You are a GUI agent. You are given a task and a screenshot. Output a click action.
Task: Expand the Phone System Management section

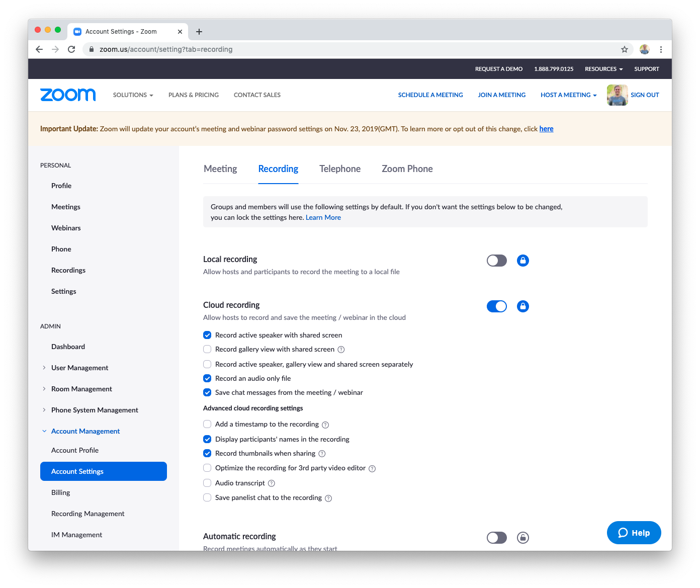click(44, 410)
